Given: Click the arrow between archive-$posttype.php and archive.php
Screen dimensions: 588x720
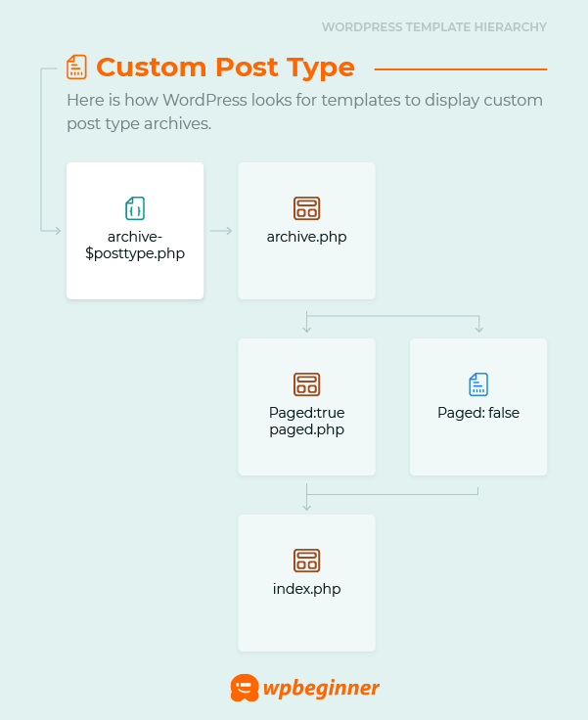Looking at the screenshot, I should [x=221, y=231].
